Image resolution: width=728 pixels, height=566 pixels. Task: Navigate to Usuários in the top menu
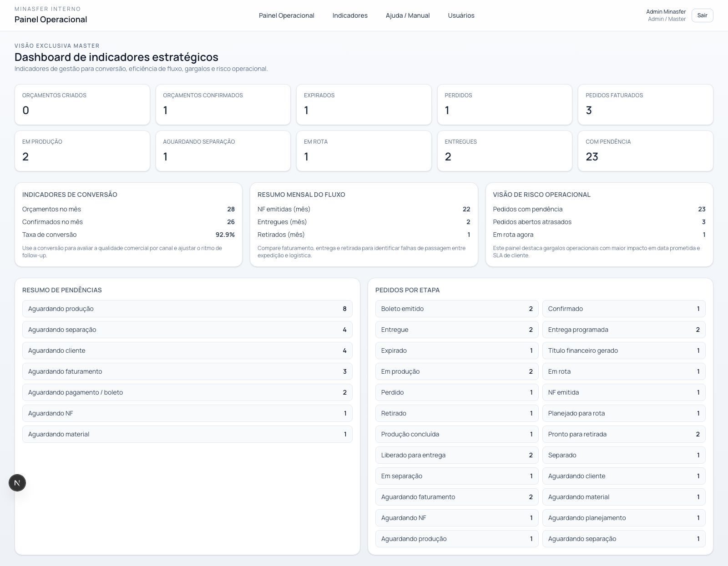pos(461,15)
